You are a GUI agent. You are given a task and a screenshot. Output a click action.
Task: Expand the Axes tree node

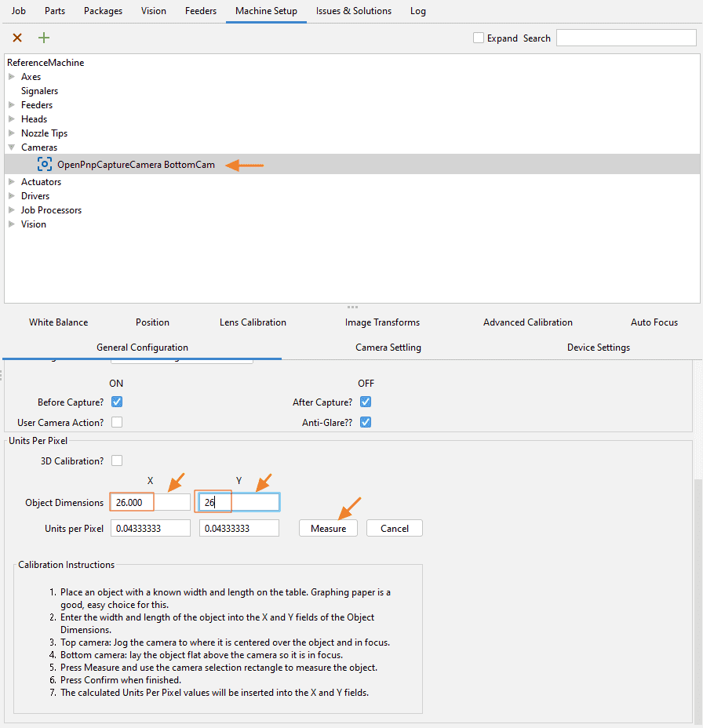[12, 77]
